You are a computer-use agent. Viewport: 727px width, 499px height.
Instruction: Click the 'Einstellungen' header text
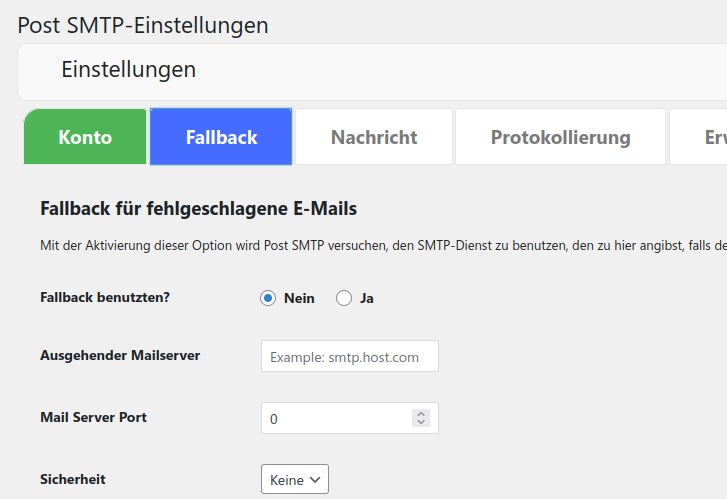[x=128, y=70]
